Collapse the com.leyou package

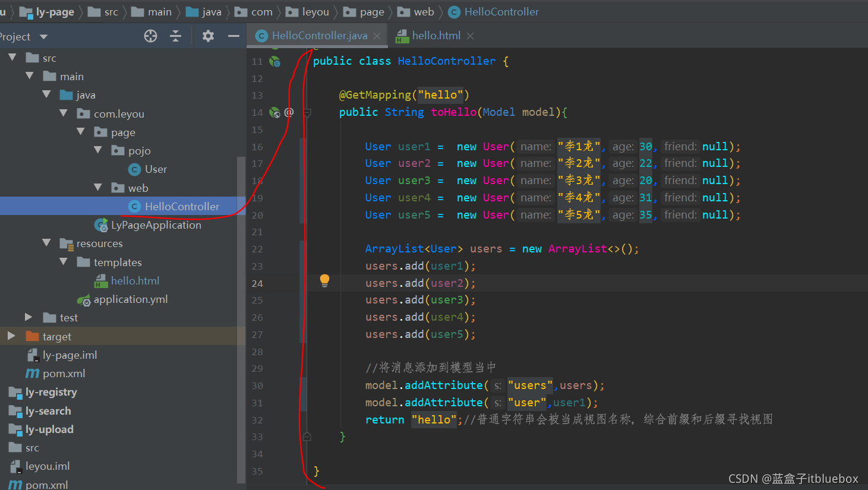click(x=63, y=113)
